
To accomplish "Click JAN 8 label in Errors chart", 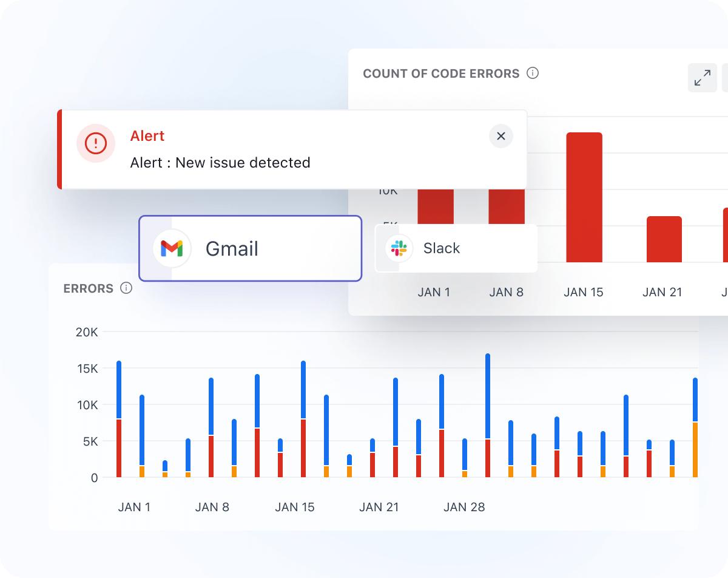I will [x=212, y=507].
